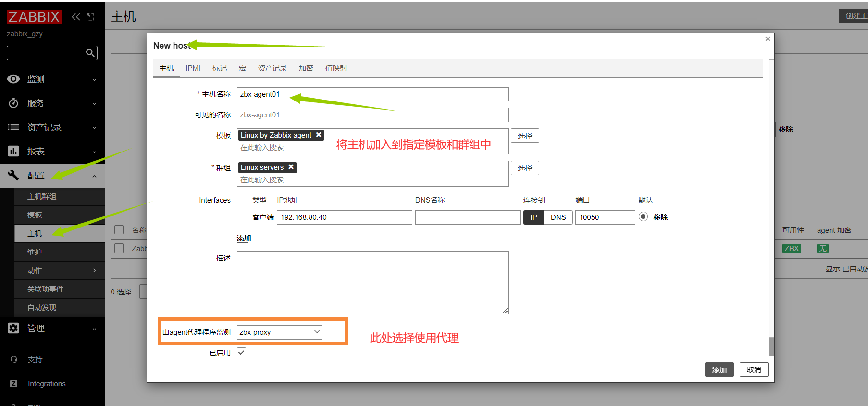Switch to the 值映射 value mapping tab
868x406 pixels.
[x=335, y=68]
